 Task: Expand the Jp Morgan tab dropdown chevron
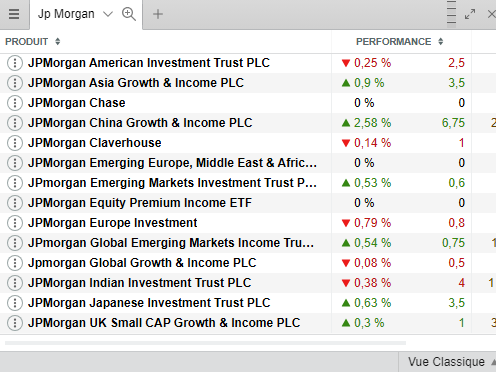point(108,14)
